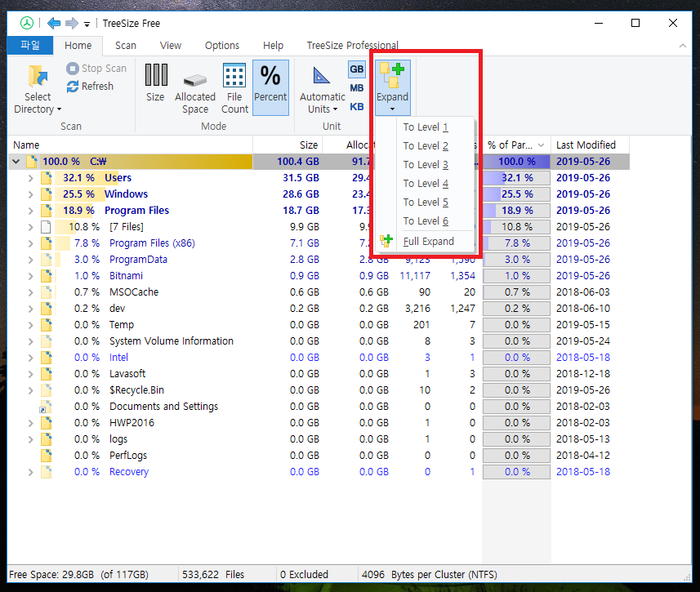This screenshot has height=592, width=700.
Task: Switch to the Scan tab
Action: pyautogui.click(x=126, y=46)
